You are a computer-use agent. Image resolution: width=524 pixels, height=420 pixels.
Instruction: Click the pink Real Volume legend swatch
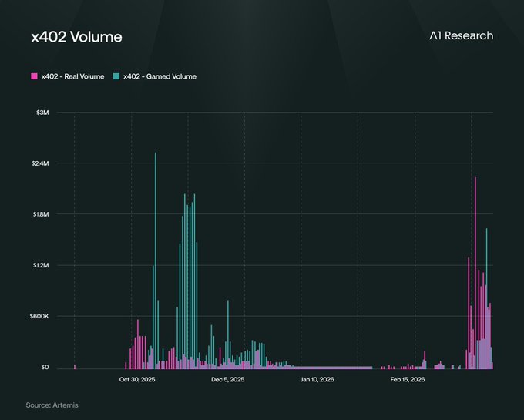click(x=34, y=76)
